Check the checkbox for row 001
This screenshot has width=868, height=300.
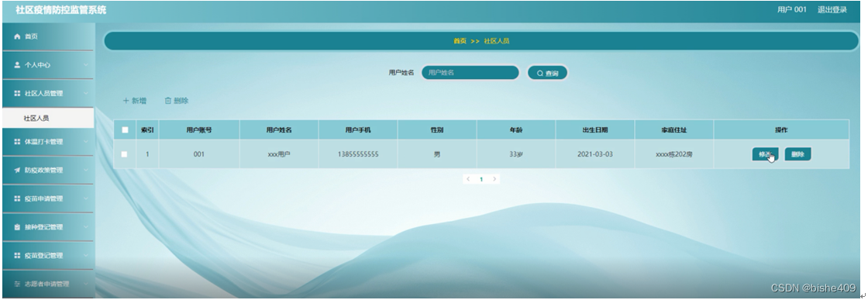[x=125, y=154]
